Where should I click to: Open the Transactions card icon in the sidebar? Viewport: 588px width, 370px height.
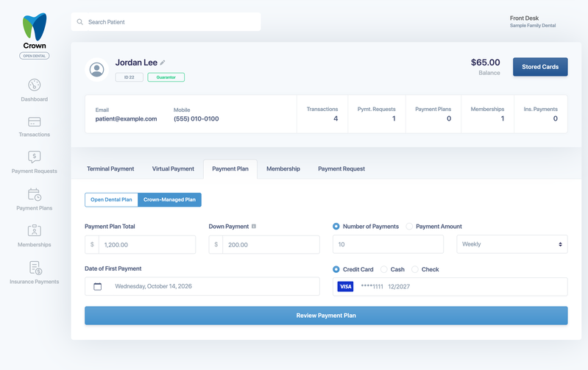click(x=34, y=122)
